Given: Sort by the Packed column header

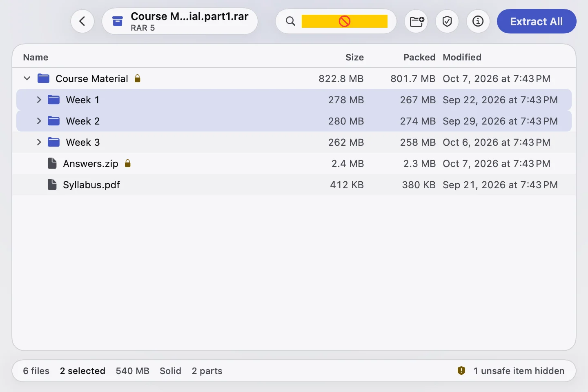Looking at the screenshot, I should (419, 57).
